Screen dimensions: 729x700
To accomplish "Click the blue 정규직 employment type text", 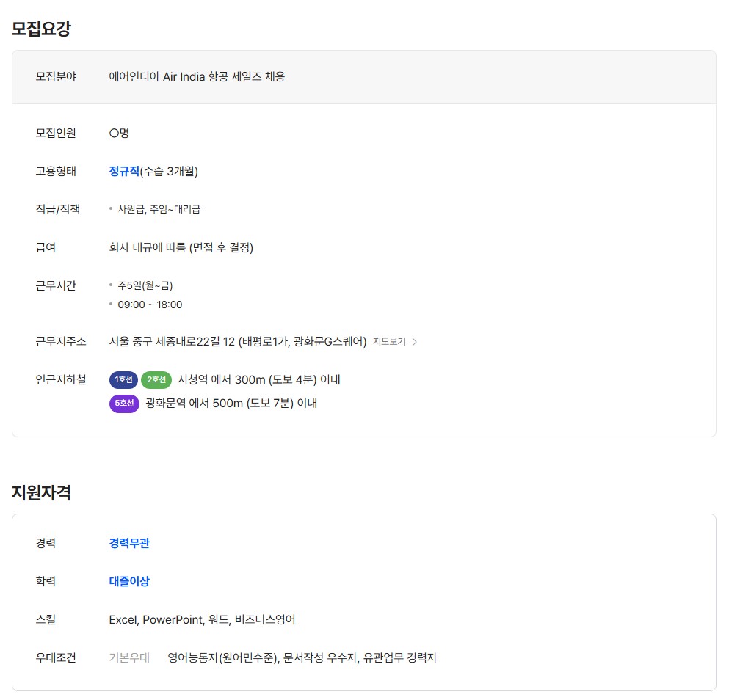I will pyautogui.click(x=124, y=171).
